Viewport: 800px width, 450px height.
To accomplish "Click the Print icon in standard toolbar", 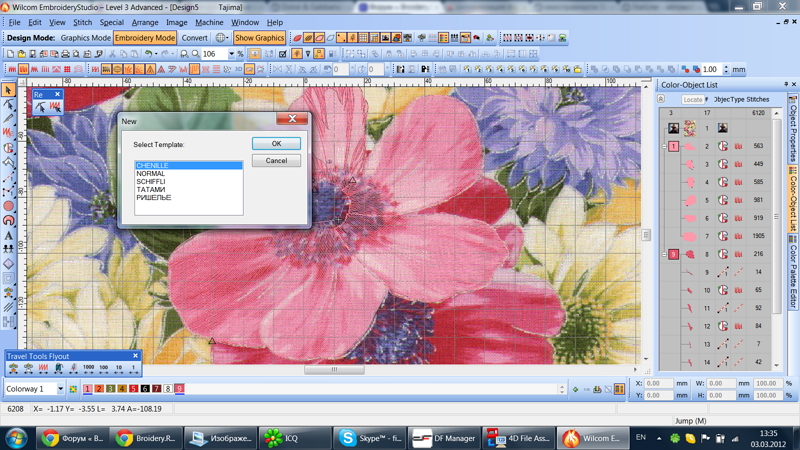I will coord(65,54).
